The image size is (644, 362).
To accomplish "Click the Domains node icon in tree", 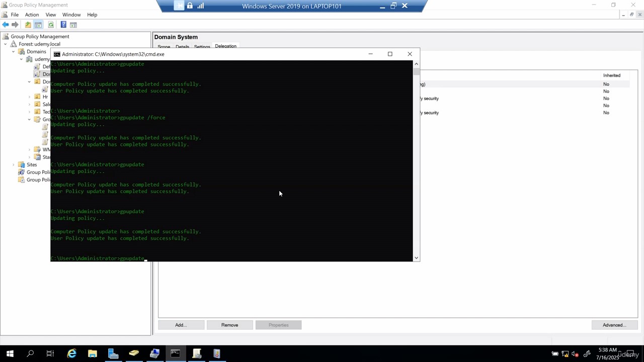I will (22, 51).
